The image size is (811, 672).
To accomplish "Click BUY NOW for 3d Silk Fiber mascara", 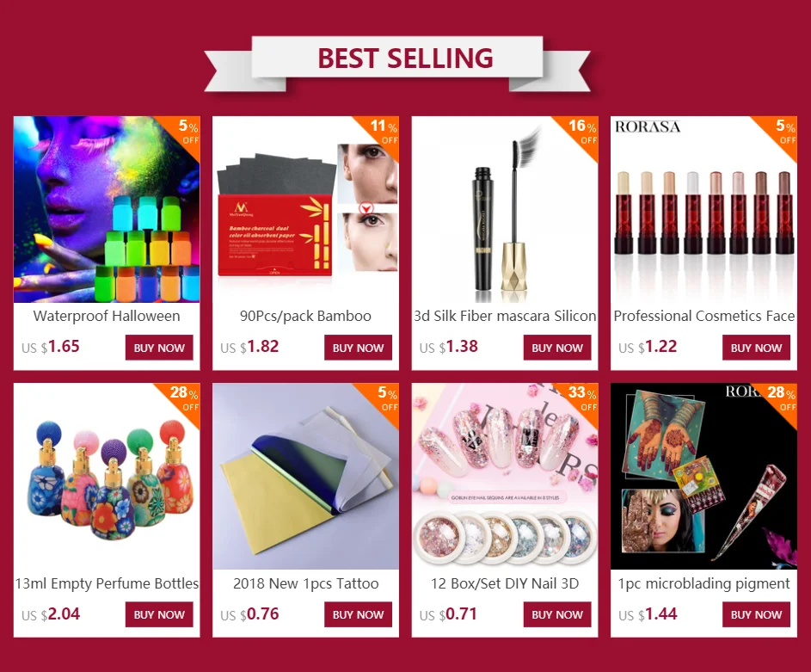I will (557, 348).
